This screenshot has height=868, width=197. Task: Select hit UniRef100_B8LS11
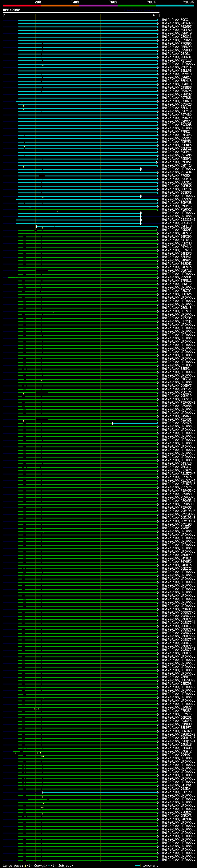click(177, 108)
